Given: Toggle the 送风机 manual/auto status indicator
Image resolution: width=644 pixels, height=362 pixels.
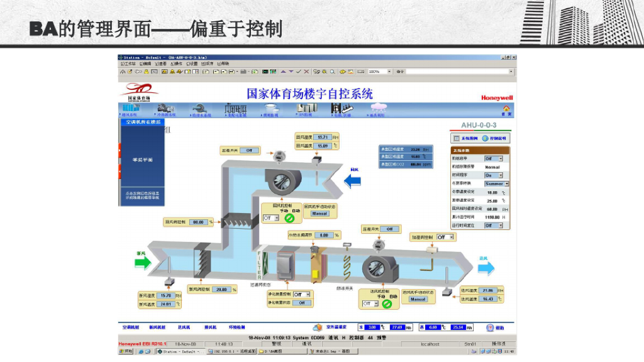Looking at the screenshot, I should [x=387, y=304].
